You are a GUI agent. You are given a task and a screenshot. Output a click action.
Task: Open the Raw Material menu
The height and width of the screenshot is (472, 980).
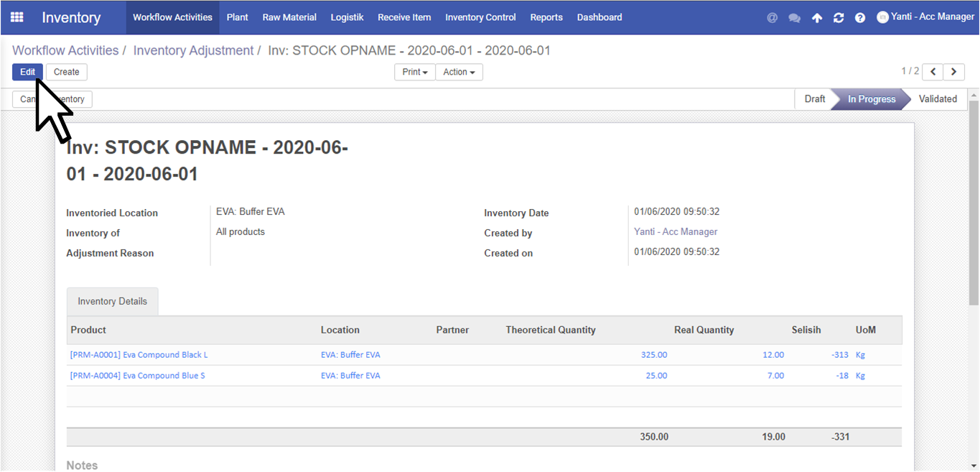[x=289, y=17]
